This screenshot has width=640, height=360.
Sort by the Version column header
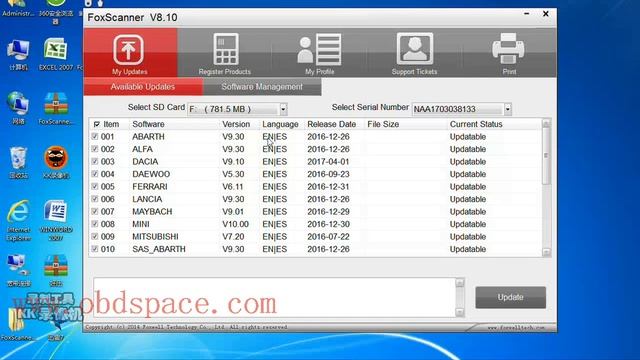[x=236, y=124]
